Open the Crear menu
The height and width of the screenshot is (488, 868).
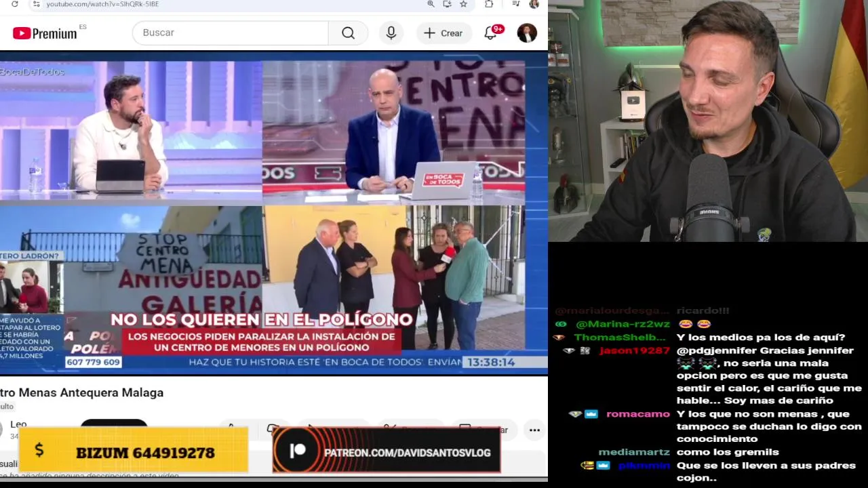tap(443, 33)
